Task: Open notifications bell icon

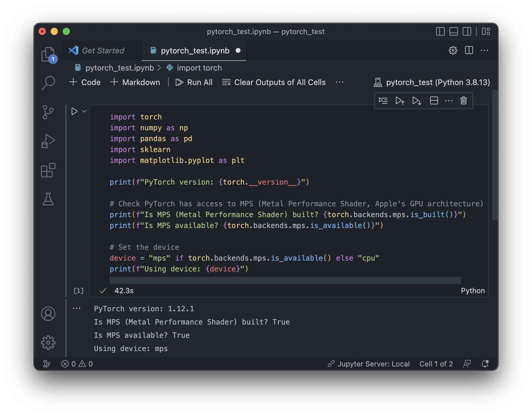Action: click(x=485, y=364)
